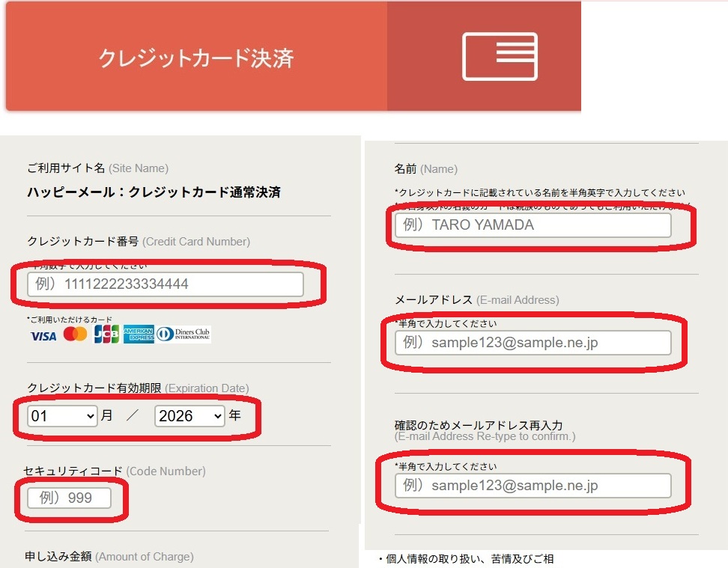Click the JCB card logo
Image resolution: width=728 pixels, height=568 pixels.
106,335
